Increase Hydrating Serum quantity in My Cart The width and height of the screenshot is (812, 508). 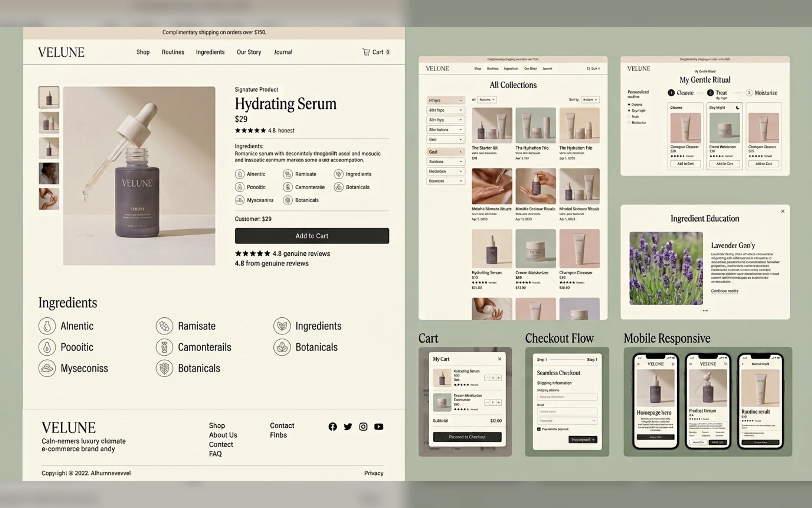tap(499, 378)
